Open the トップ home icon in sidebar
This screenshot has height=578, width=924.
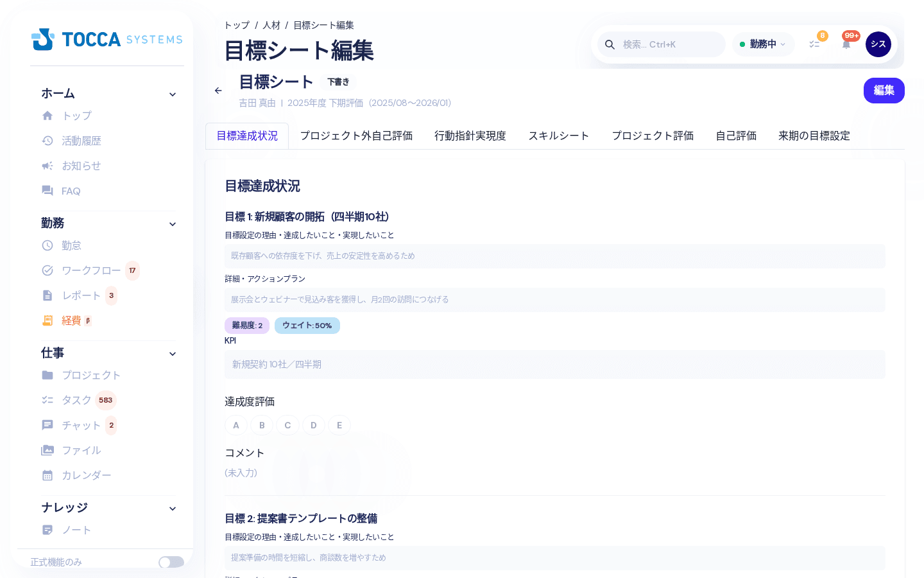coord(47,116)
